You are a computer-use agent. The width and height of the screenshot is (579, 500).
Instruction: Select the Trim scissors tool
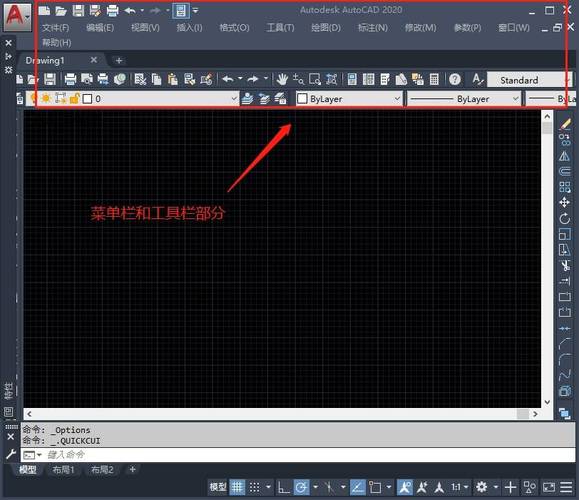[565, 266]
